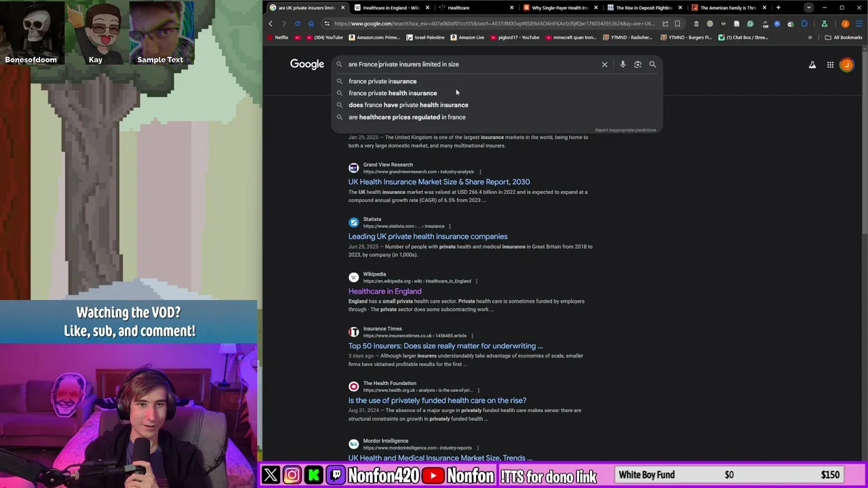Click Report inappropriate predictions

(625, 130)
